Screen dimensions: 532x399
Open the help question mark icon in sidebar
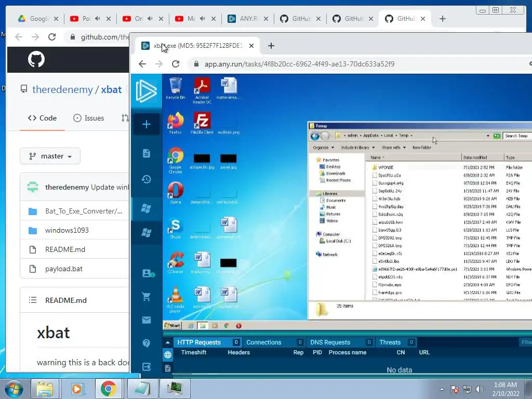click(146, 343)
